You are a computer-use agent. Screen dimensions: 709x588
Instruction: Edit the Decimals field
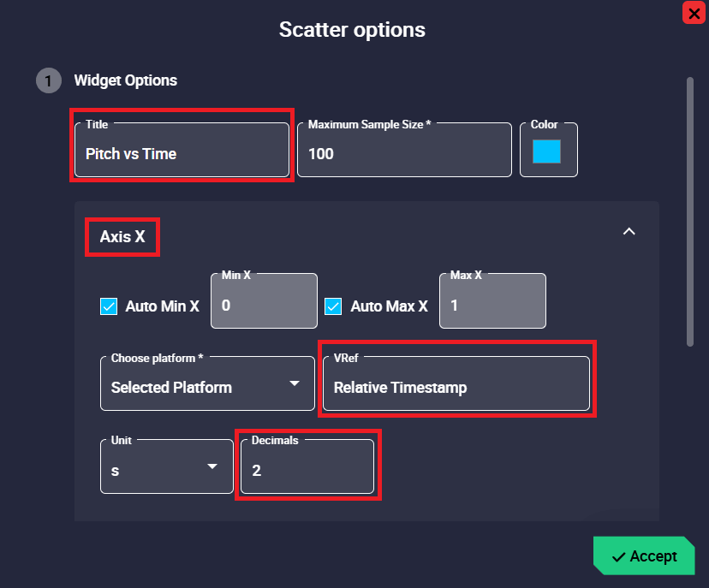pyautogui.click(x=307, y=470)
